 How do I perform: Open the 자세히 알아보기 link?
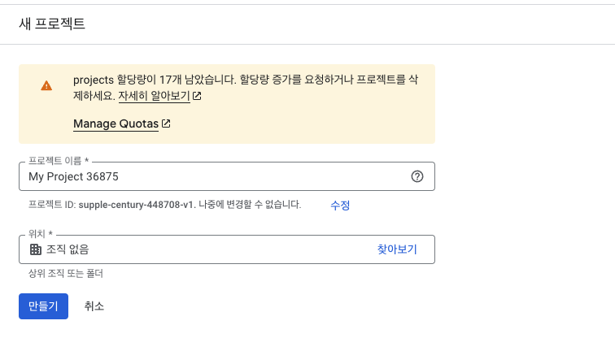pyautogui.click(x=154, y=96)
